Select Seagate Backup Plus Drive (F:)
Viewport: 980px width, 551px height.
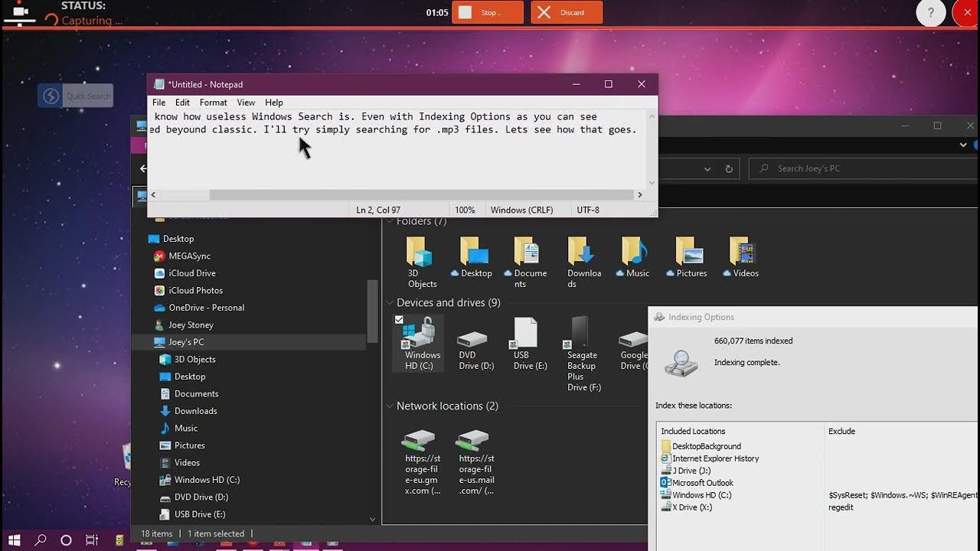point(583,354)
